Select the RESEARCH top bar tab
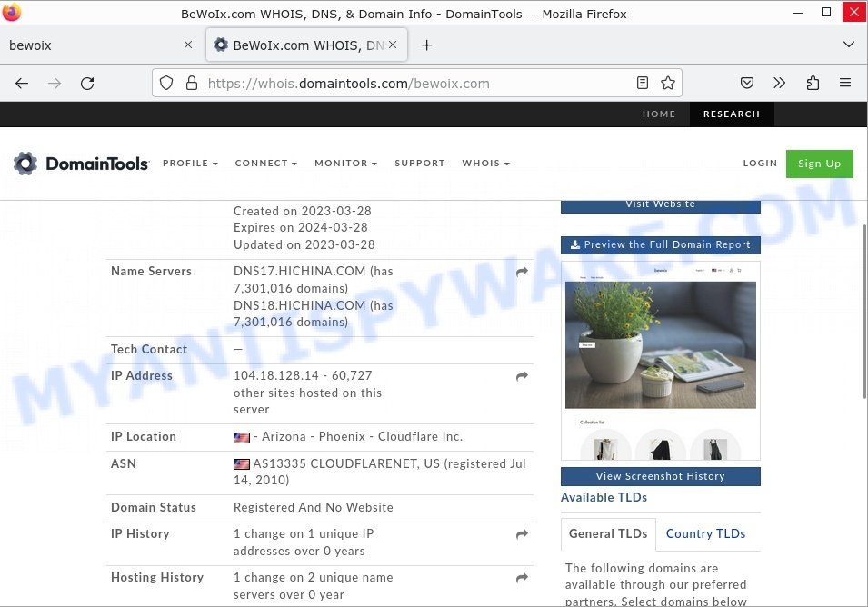 click(732, 114)
